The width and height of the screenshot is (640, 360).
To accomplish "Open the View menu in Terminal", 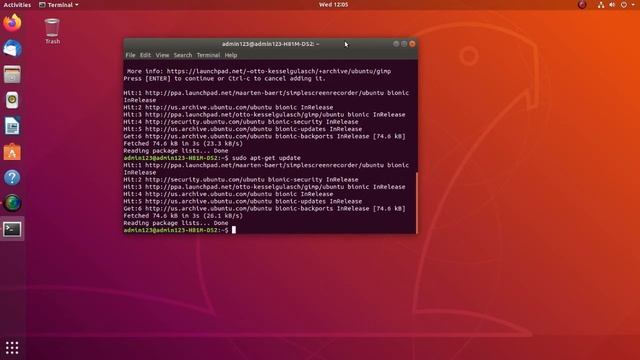I will (x=162, y=55).
